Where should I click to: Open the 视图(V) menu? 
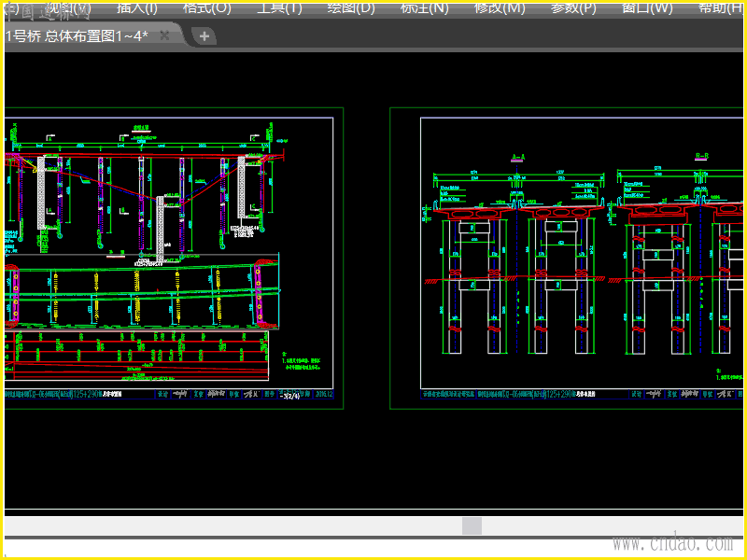(69, 7)
